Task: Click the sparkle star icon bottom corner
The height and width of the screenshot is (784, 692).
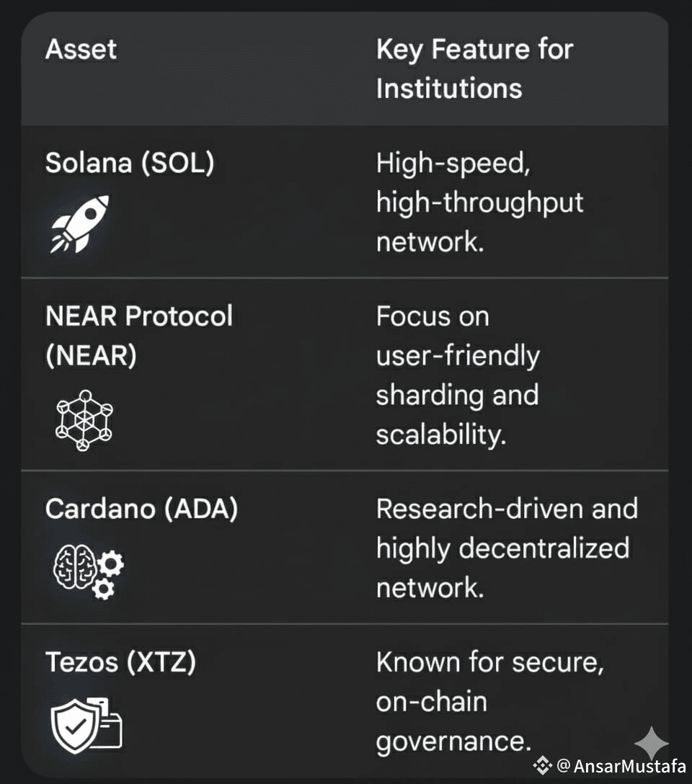Action: pos(651,742)
